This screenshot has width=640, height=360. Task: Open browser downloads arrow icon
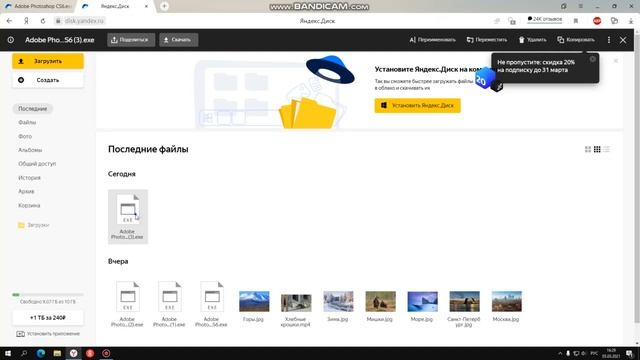[x=631, y=21]
